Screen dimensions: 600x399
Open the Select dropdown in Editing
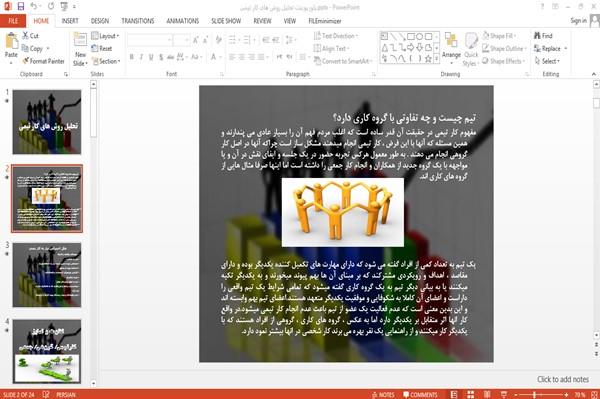click(547, 61)
